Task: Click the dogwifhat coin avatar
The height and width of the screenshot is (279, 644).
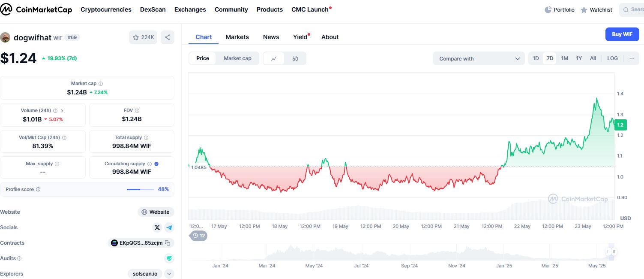Action: pos(5,37)
